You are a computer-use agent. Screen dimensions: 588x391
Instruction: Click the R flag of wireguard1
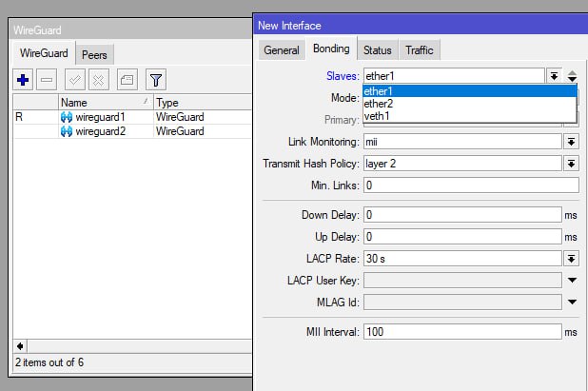pos(19,117)
